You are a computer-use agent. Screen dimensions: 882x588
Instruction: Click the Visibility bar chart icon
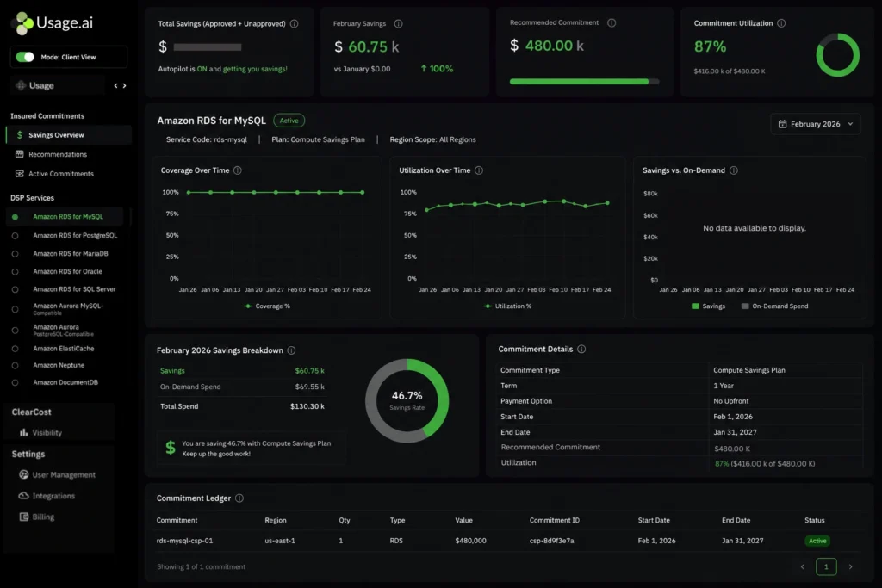[x=23, y=432]
